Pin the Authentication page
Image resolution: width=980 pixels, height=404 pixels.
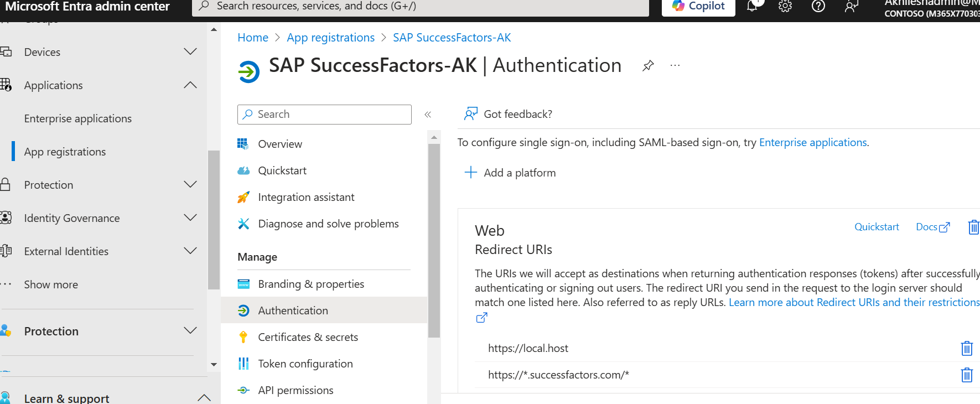pyautogui.click(x=648, y=66)
